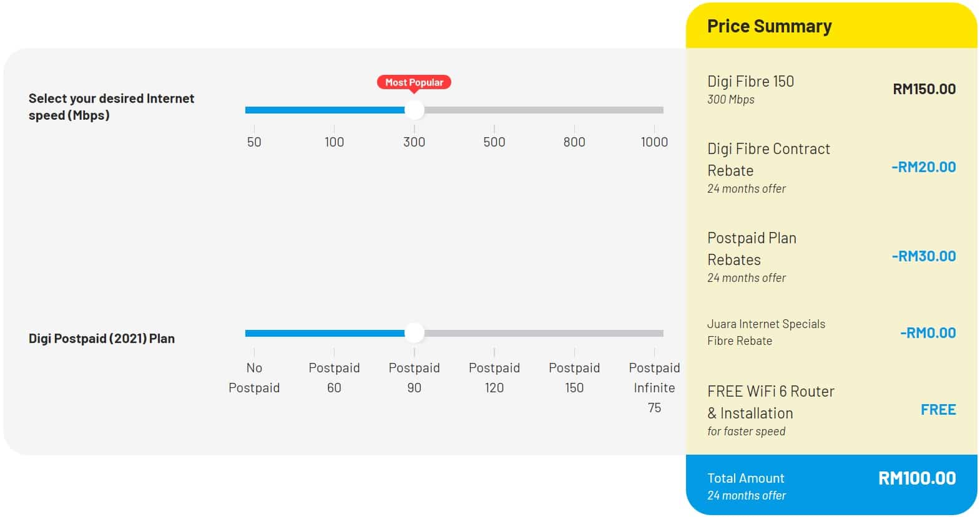Image resolution: width=980 pixels, height=517 pixels.
Task: Click the Digi Fibre Contract Rebate entry
Action: 831,167
